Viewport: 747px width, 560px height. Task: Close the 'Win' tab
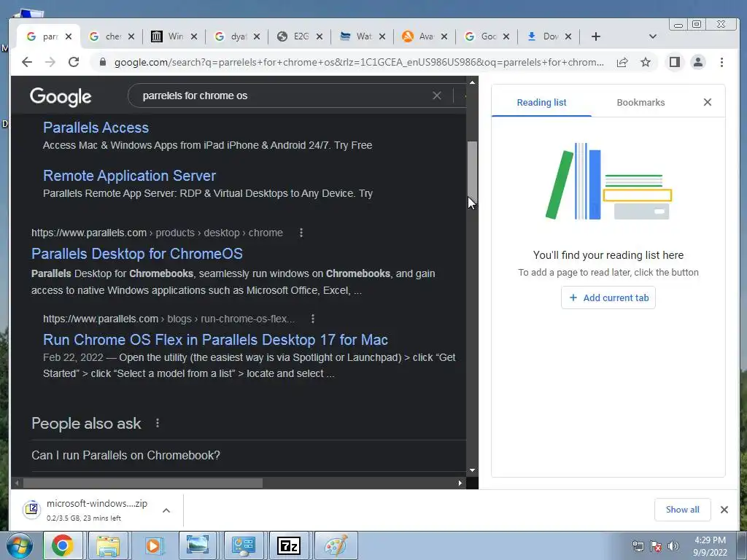point(194,36)
